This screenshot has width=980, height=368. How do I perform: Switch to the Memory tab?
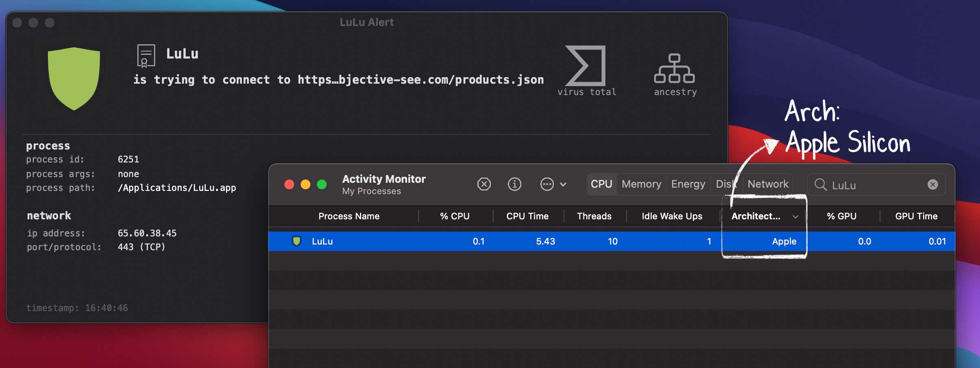[x=641, y=184]
